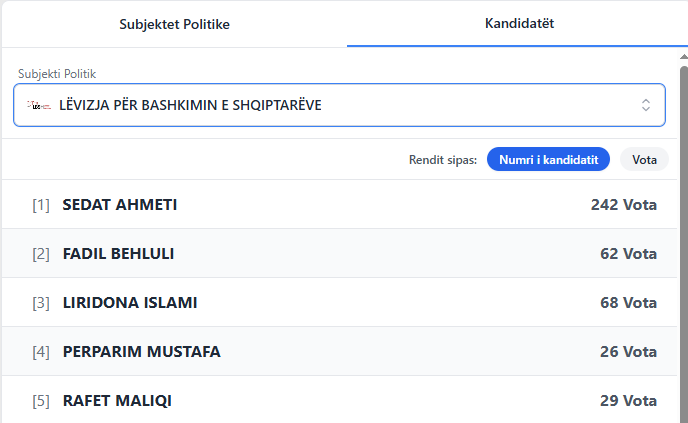The width and height of the screenshot is (688, 423).
Task: Expand the dropdown using its chevron arrows
Action: coord(646,105)
